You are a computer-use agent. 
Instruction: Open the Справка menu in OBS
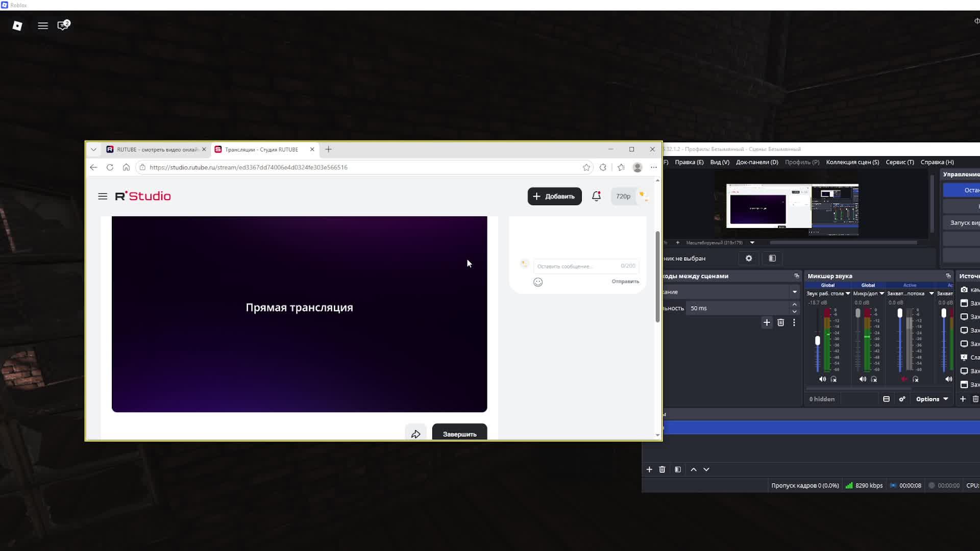pos(937,162)
